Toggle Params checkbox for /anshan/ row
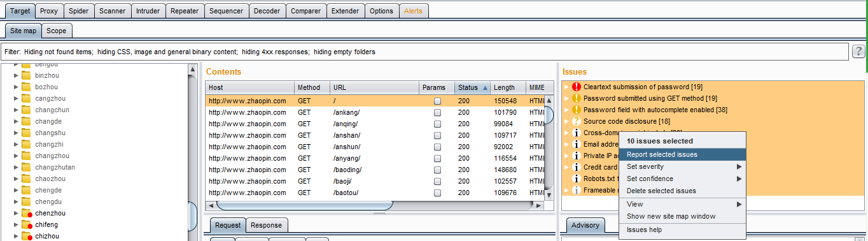868x241 pixels. [x=437, y=135]
